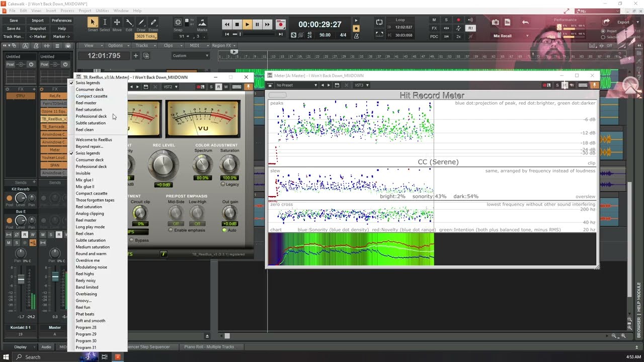Screen dimensions: 644x362
Task: Adjust the Spectrum knob in ReelBus
Action: (x=202, y=164)
